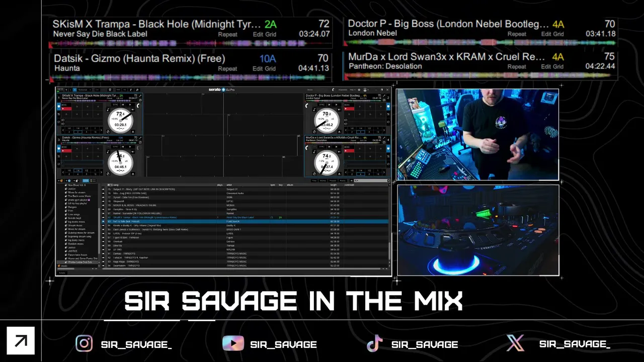Set a 4-beat auto loop on deck 1
Image resolution: width=644 pixels, height=362 pixels.
click(x=78, y=132)
